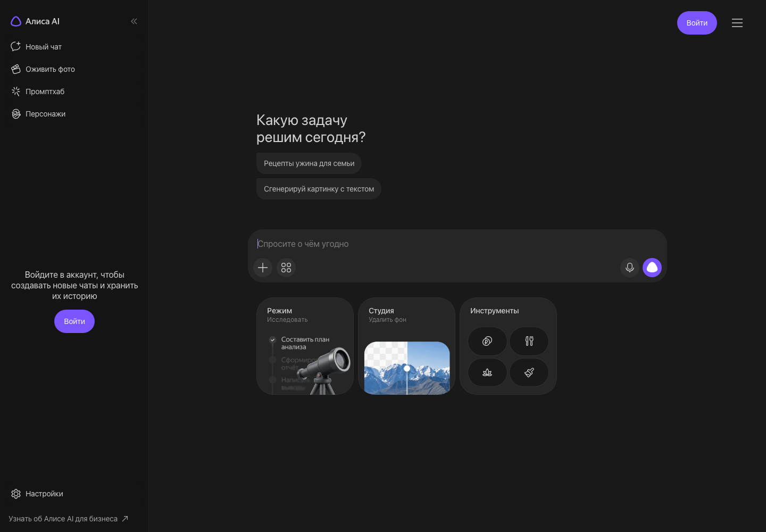
Task: Click the Какую задачу решим сегодня? heading
Action: point(311,129)
